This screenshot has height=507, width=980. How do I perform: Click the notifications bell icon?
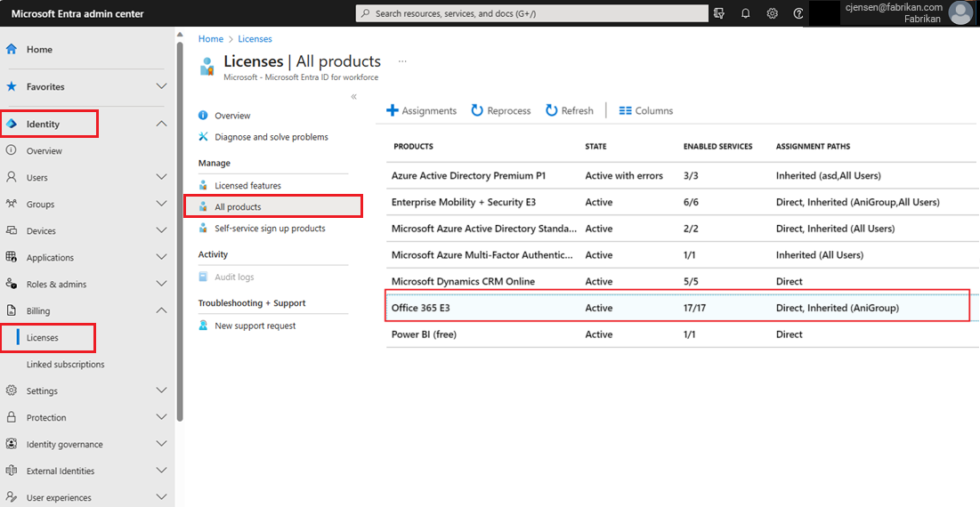pyautogui.click(x=746, y=13)
